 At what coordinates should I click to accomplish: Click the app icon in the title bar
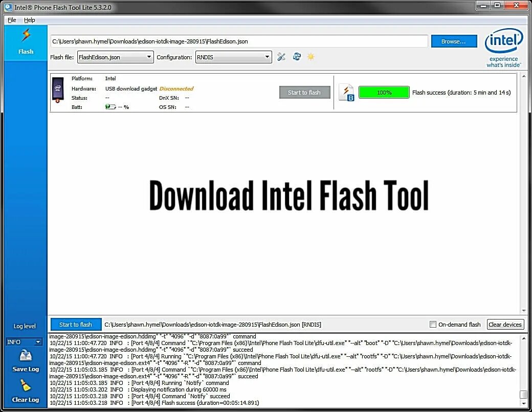point(8,7)
